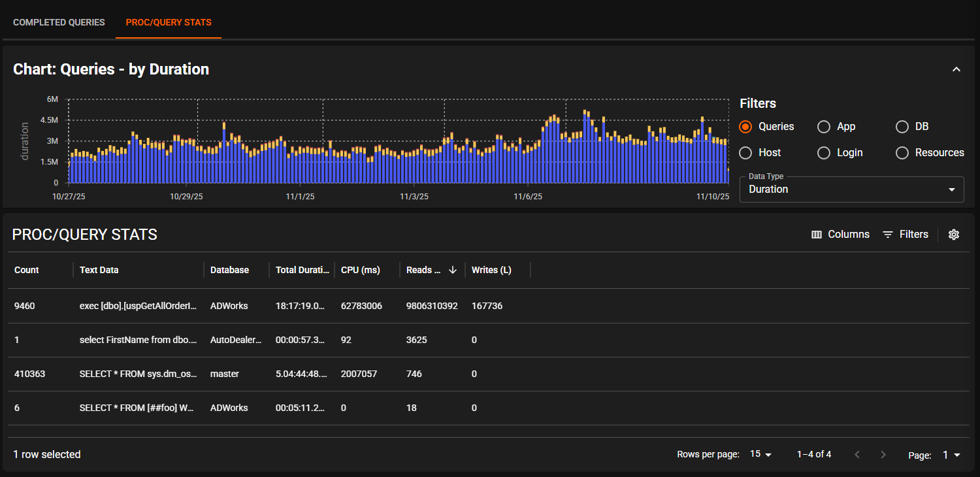Select the App radio filter
Viewport: 980px width, 477px height.
(824, 127)
